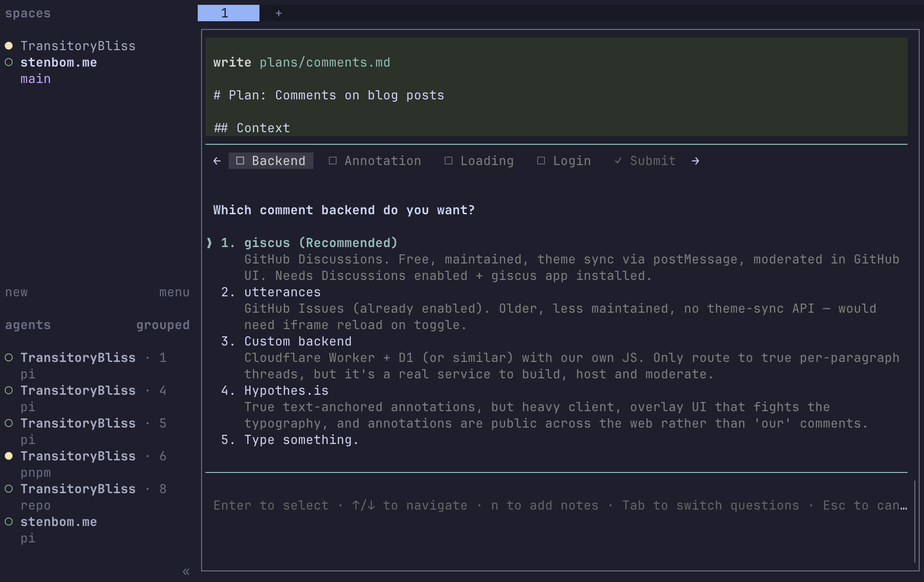Image resolution: width=924 pixels, height=582 pixels.
Task: Open the sidebar menu button
Action: coord(174,292)
